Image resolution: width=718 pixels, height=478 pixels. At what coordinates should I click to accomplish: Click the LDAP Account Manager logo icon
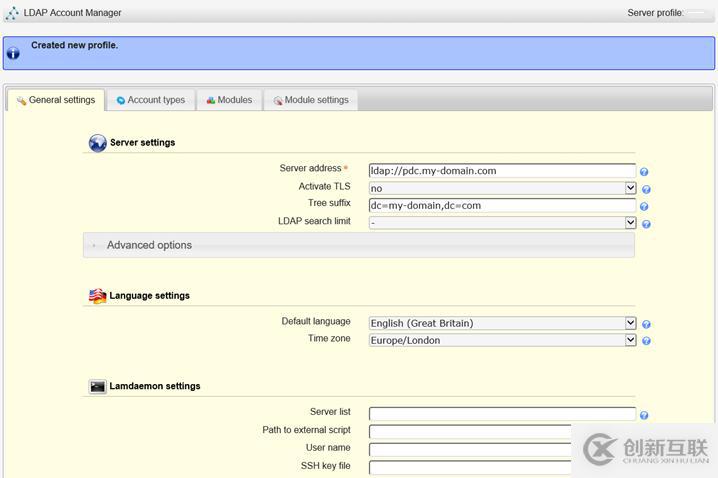12,13
